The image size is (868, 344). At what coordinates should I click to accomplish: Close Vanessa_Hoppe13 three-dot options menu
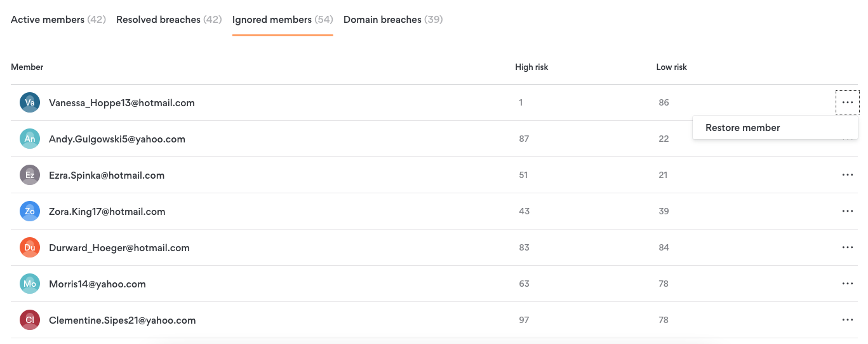847,102
